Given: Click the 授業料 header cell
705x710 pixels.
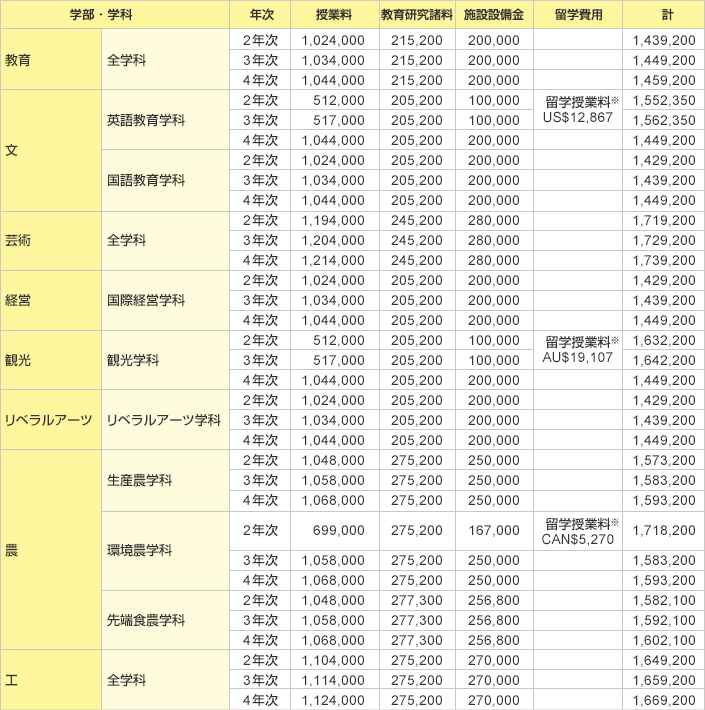Looking at the screenshot, I should pyautogui.click(x=335, y=14).
